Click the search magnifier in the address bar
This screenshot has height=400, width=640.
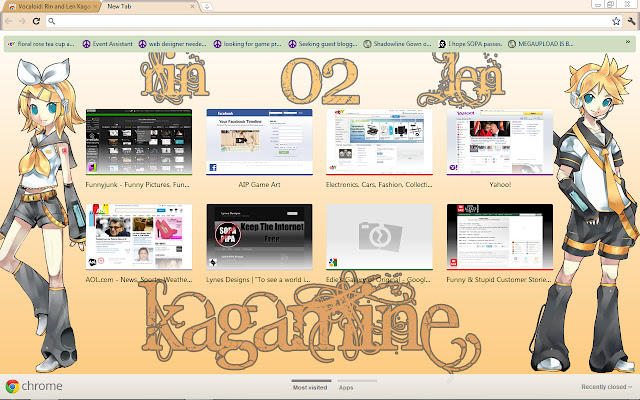click(x=51, y=21)
